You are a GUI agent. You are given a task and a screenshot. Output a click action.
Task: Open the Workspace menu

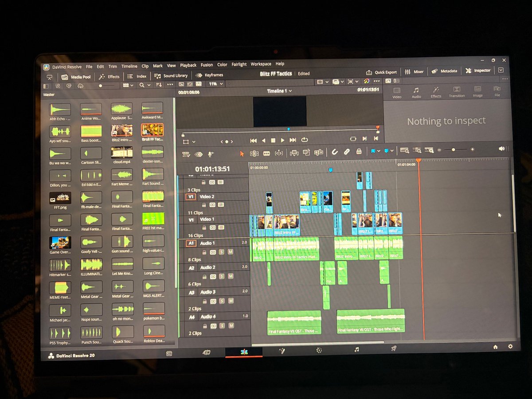[261, 64]
